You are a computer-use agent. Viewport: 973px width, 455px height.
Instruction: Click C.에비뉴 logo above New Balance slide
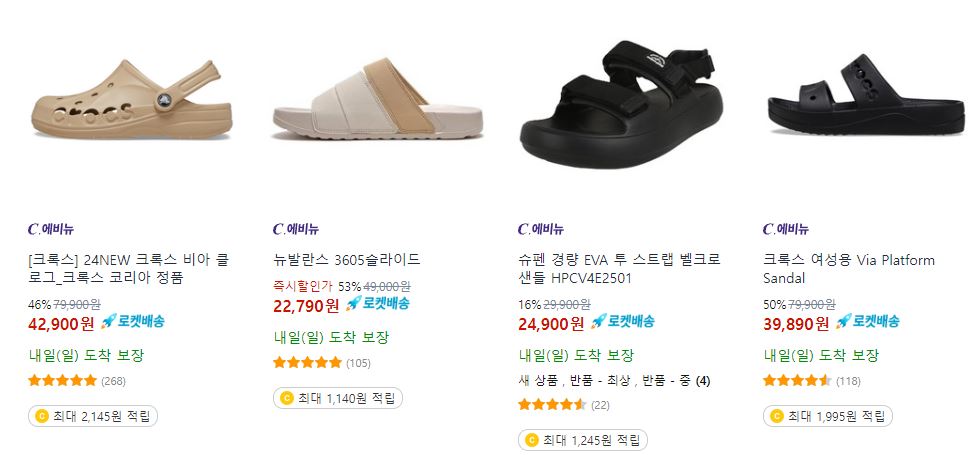[x=295, y=229]
